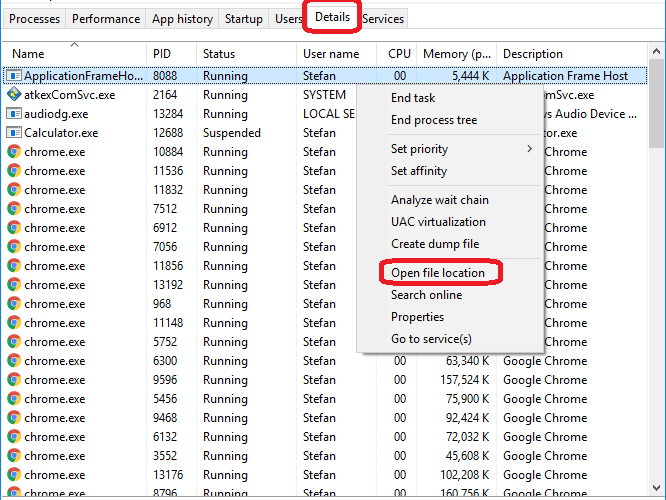This screenshot has height=500, width=666.
Task: Sort by the Description column header
Action: point(572,54)
